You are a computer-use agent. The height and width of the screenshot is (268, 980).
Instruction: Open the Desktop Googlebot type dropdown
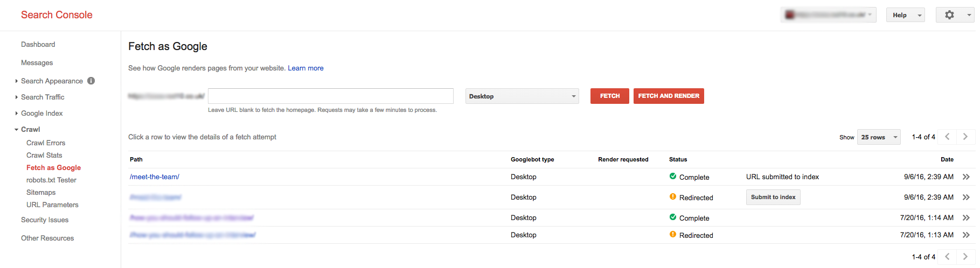[x=522, y=96]
